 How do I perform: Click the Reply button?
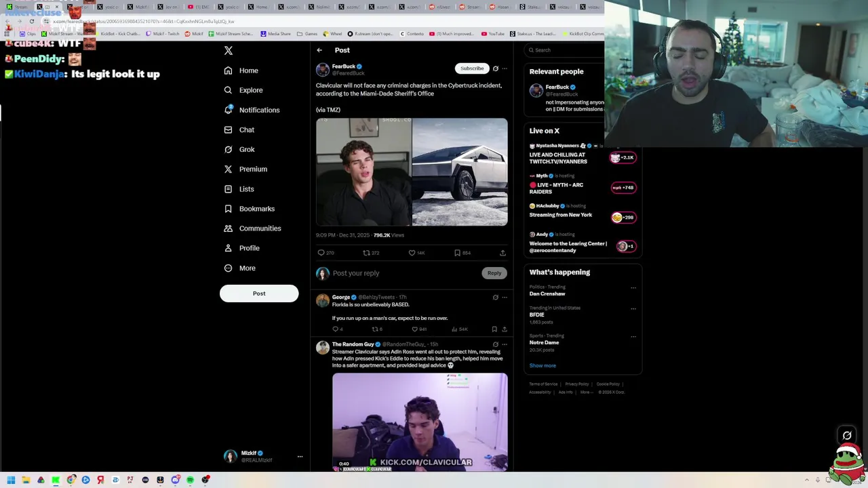point(494,273)
